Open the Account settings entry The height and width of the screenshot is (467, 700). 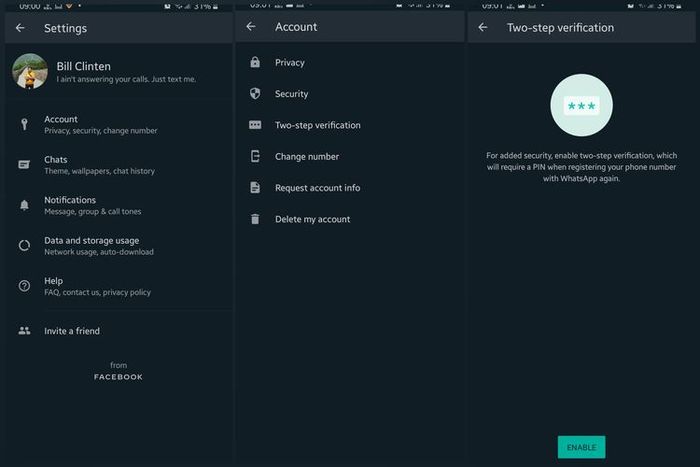coord(119,125)
